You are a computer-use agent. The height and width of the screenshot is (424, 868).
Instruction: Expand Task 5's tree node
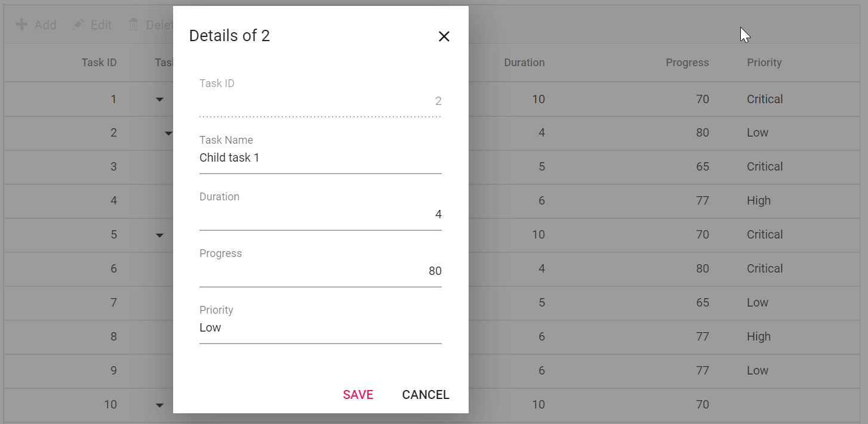pos(159,235)
